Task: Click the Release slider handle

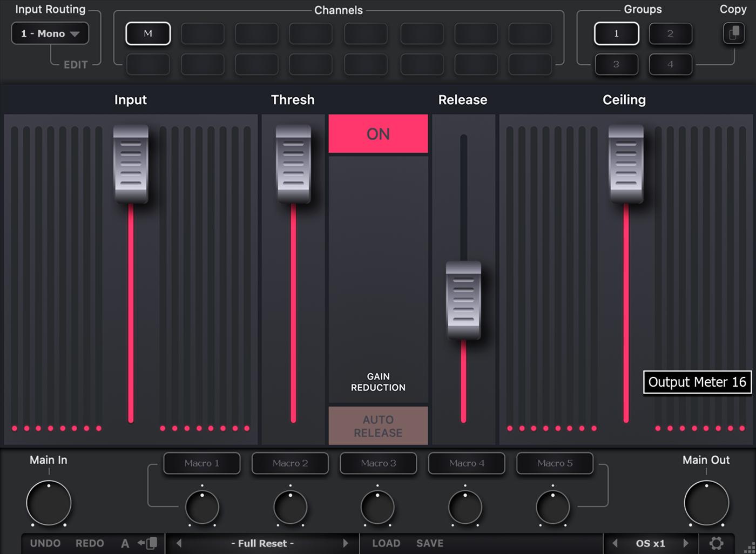Action: [x=463, y=300]
